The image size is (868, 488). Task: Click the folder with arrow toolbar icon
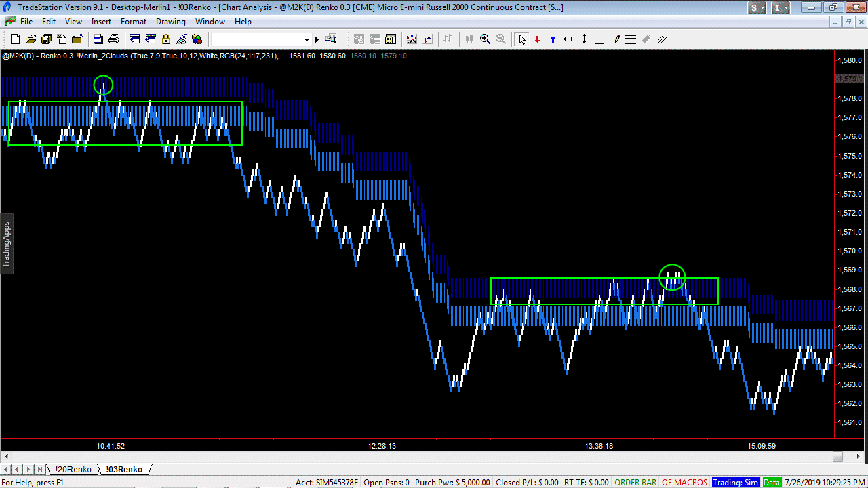(x=77, y=39)
